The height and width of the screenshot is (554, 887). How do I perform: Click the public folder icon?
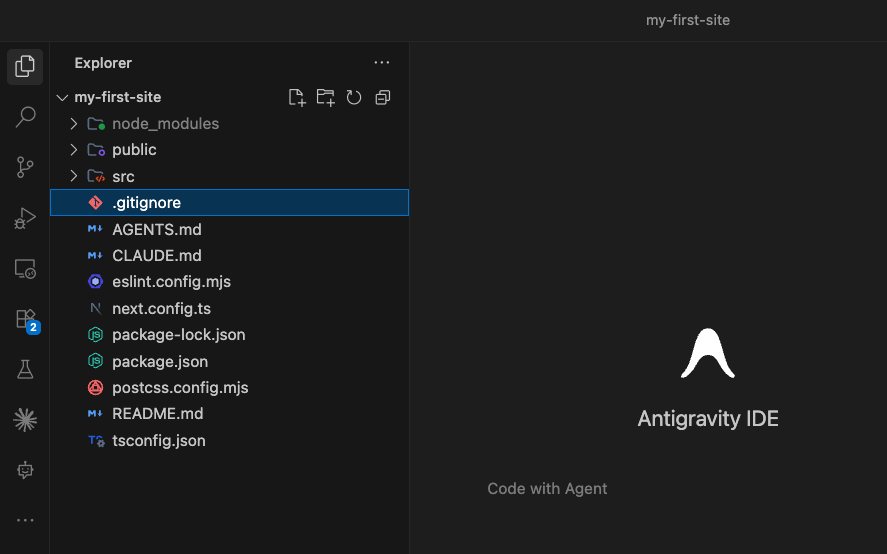pos(96,150)
